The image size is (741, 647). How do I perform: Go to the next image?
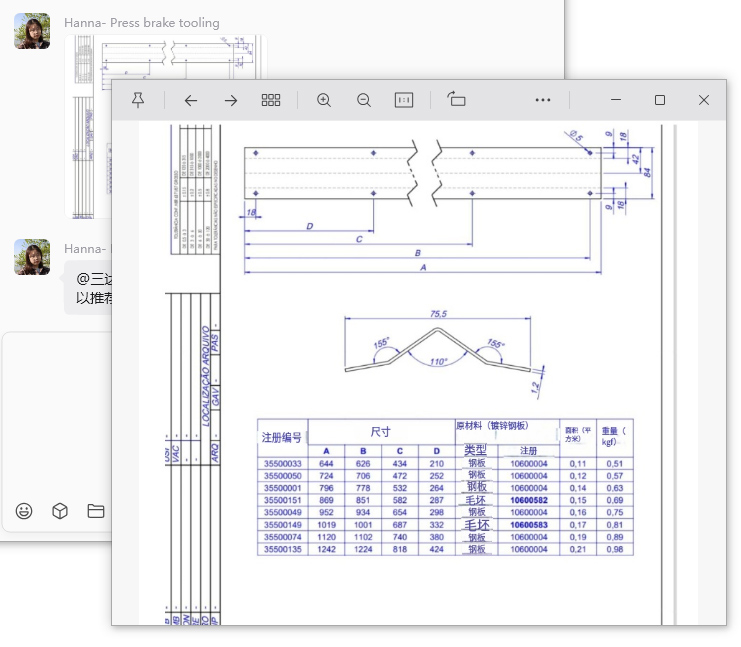coord(230,100)
